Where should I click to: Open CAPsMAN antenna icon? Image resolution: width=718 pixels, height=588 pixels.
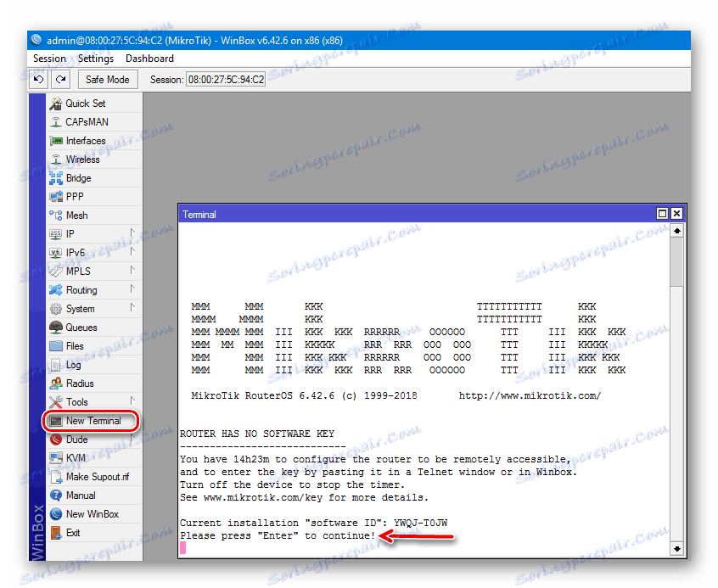coord(56,122)
